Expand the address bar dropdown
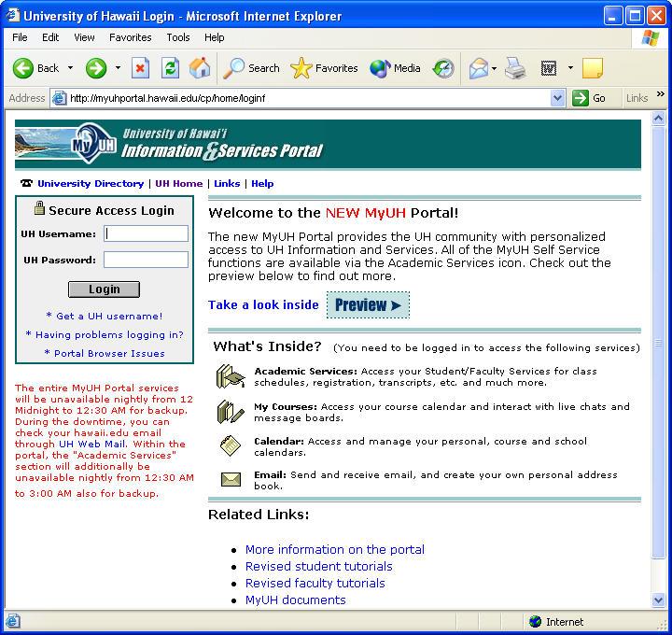Viewport: 672px width, 635px height. pyautogui.click(x=557, y=98)
